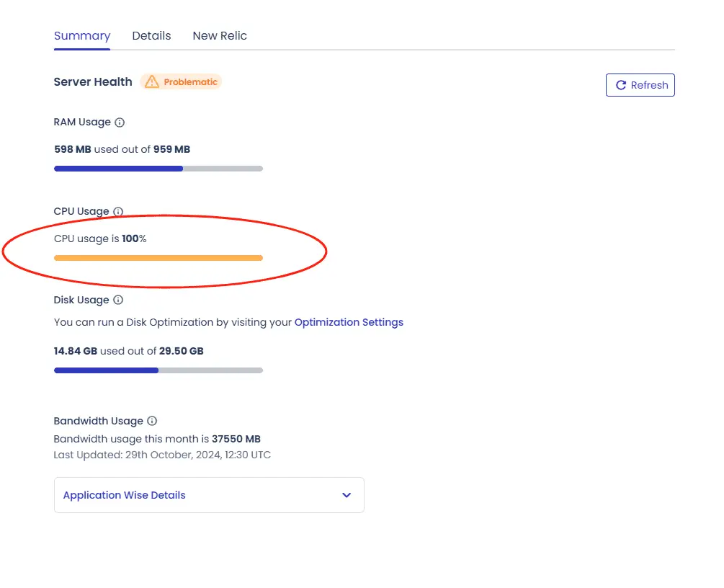Click the RAM usage progress bar
Image resolution: width=724 pixels, height=588 pixels.
click(158, 169)
